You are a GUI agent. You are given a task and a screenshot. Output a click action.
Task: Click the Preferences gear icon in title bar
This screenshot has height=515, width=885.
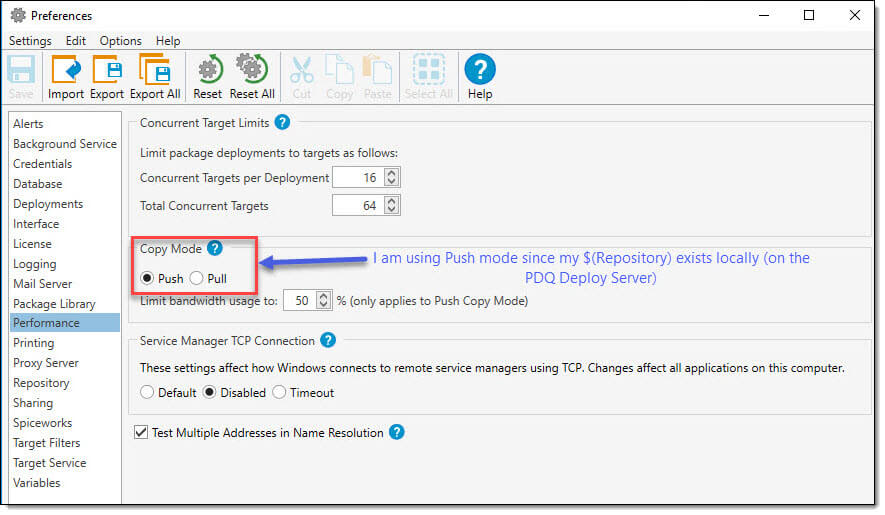(18, 15)
